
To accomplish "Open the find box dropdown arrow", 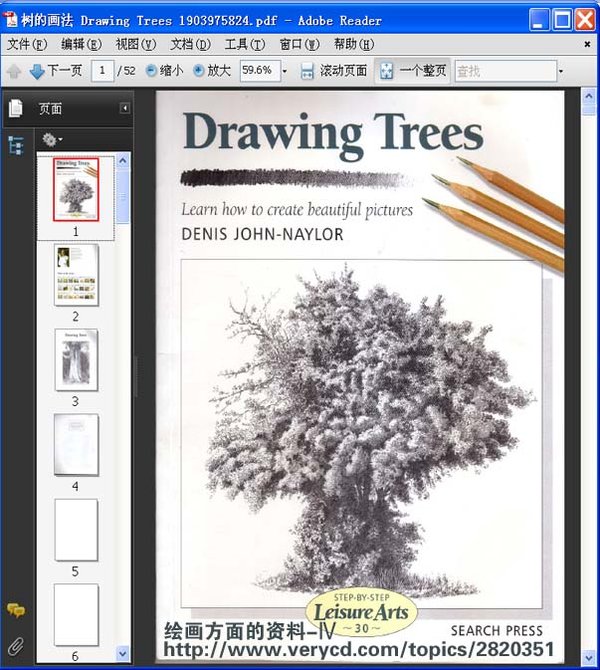I will pos(561,71).
